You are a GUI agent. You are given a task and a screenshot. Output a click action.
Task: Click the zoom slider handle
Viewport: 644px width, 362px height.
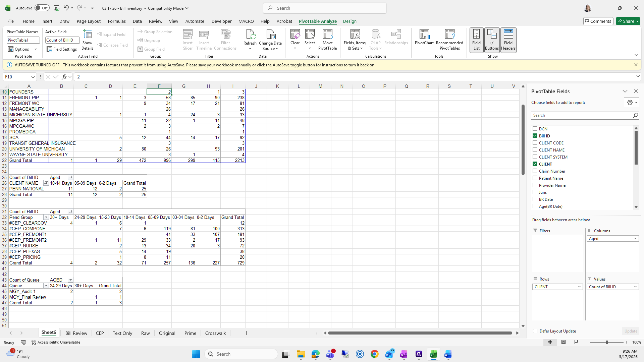606,342
